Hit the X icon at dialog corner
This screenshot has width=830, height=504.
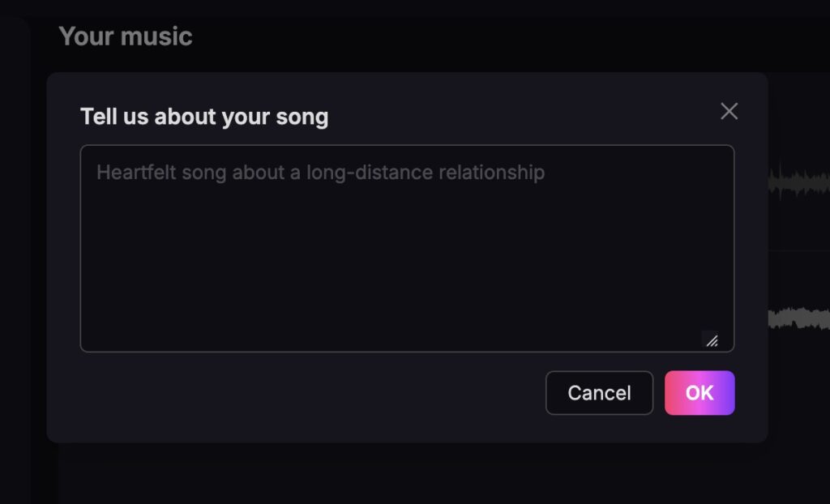click(x=729, y=112)
